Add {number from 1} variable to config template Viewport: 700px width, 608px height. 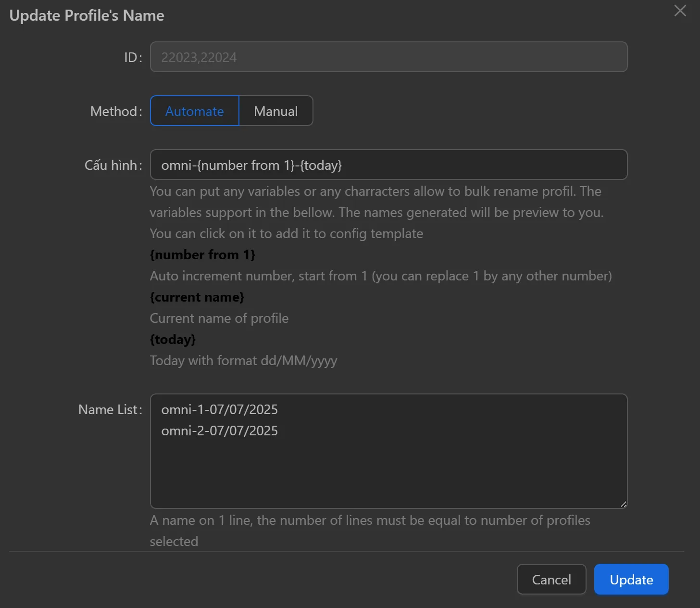click(202, 254)
